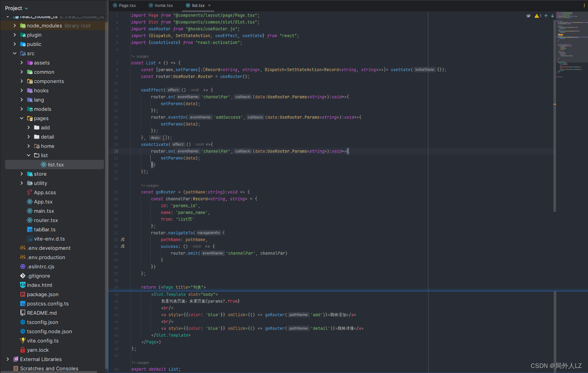Click the editor vertical scrollbar
This screenshot has height=373, width=588.
point(555,116)
